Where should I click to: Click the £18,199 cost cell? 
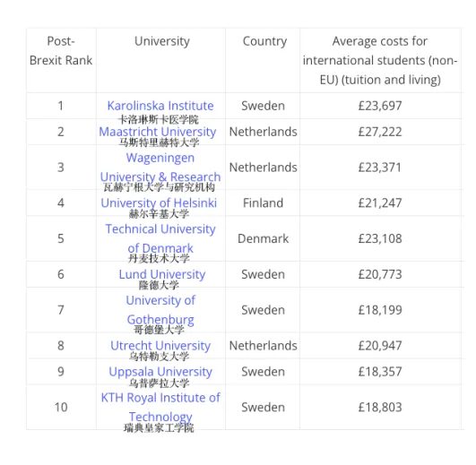[x=380, y=310]
